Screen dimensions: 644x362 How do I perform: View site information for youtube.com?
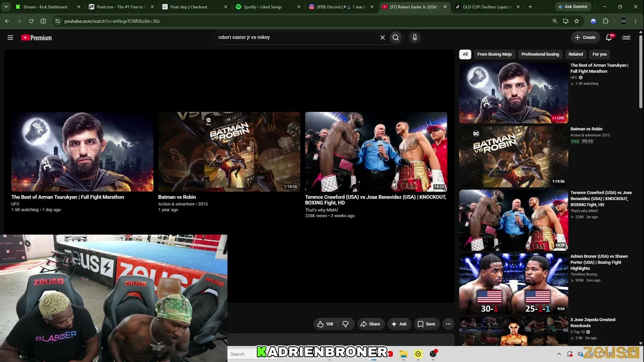tap(57, 21)
